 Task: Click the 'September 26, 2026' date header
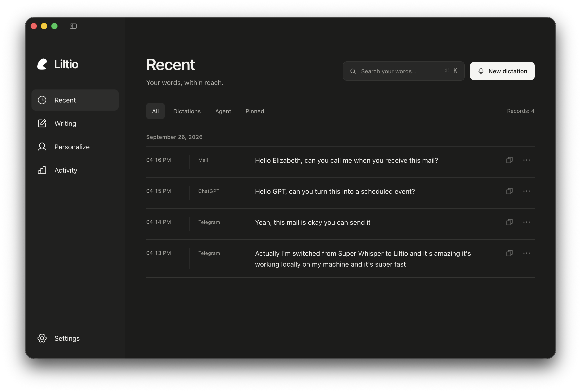coord(174,137)
